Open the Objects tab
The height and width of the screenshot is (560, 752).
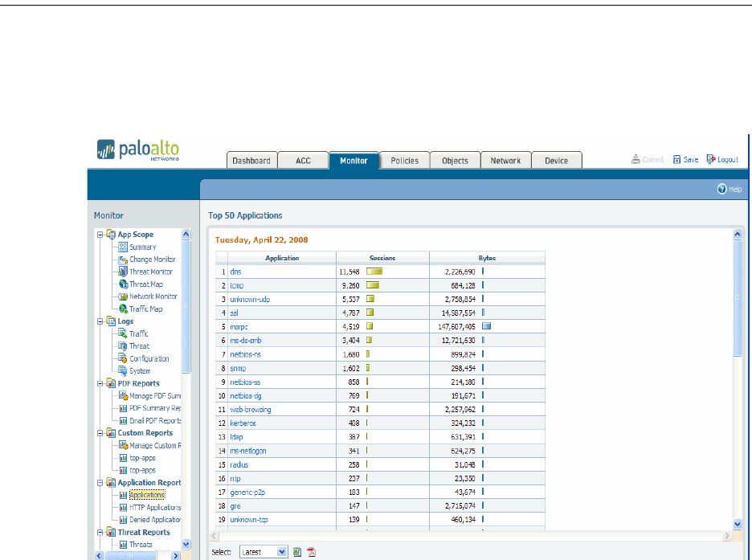click(455, 161)
